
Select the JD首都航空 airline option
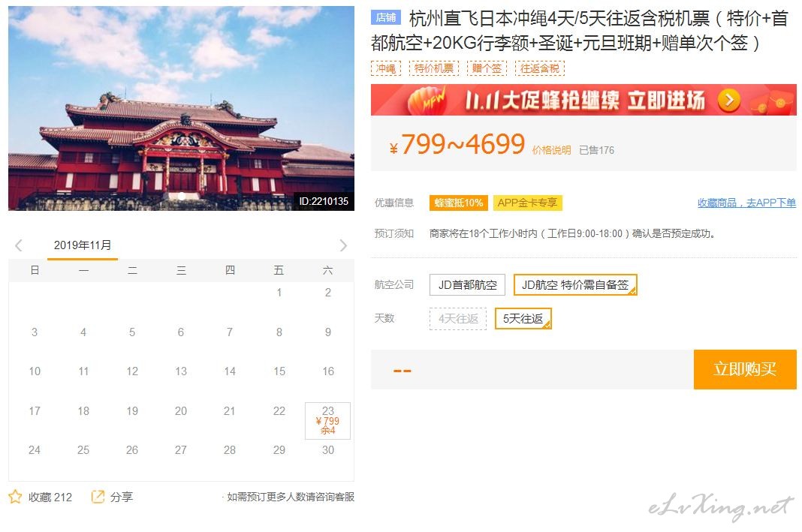(468, 284)
